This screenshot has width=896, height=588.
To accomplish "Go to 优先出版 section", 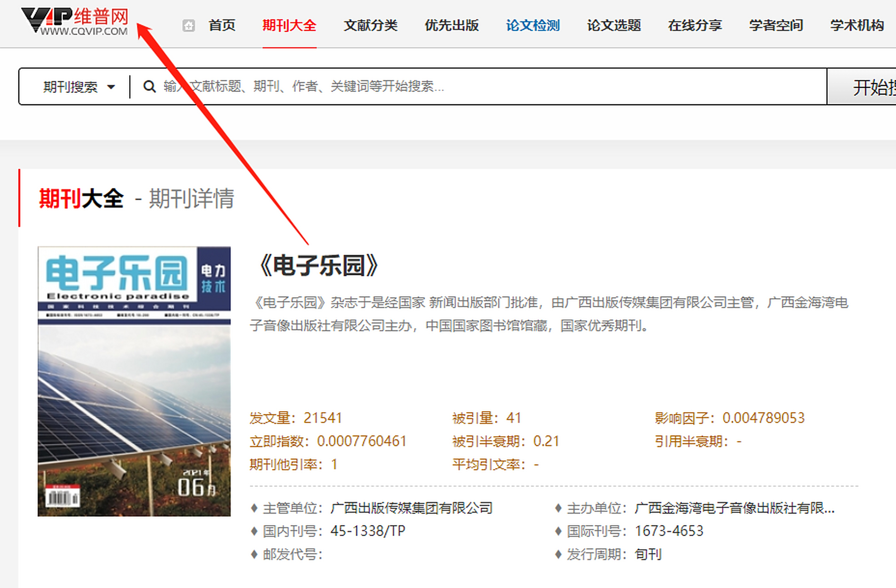I will click(x=452, y=25).
